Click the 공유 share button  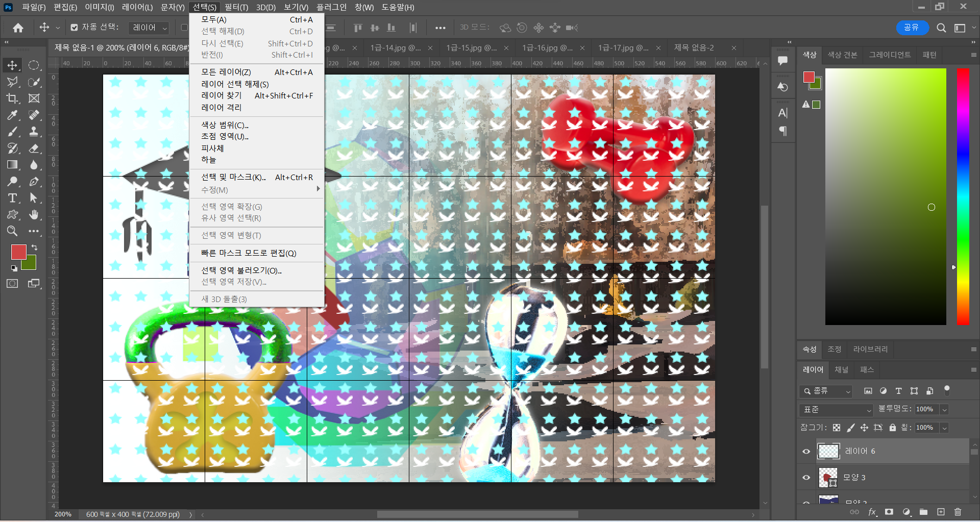point(911,28)
